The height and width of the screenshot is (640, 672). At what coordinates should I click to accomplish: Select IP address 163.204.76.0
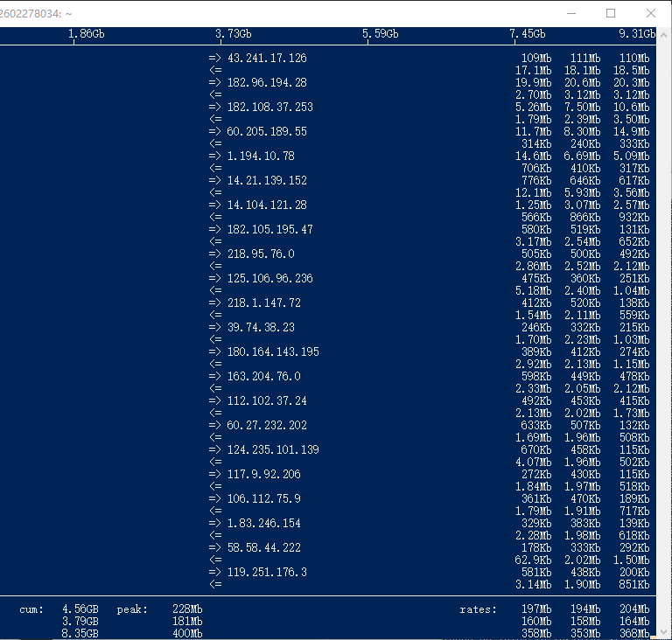pos(264,376)
